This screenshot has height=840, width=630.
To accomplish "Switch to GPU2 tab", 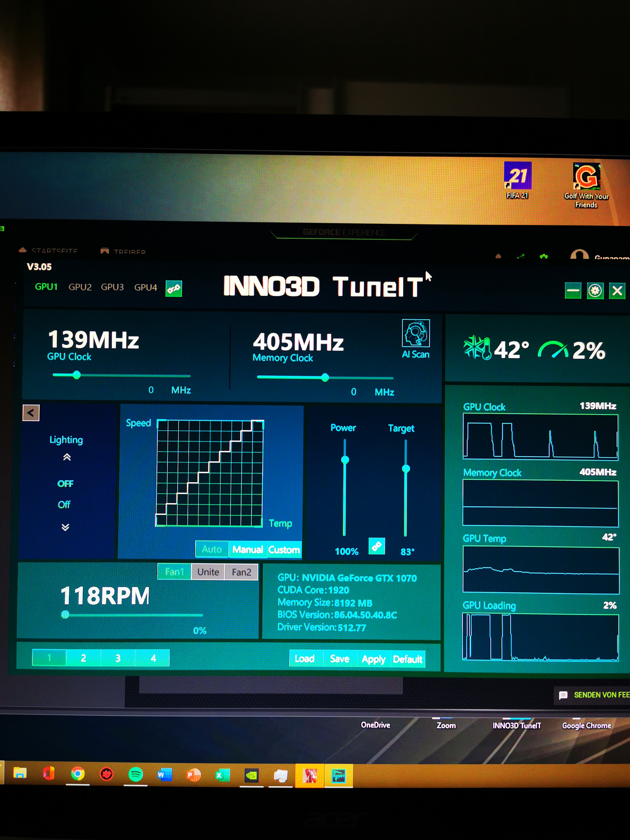I will [80, 287].
